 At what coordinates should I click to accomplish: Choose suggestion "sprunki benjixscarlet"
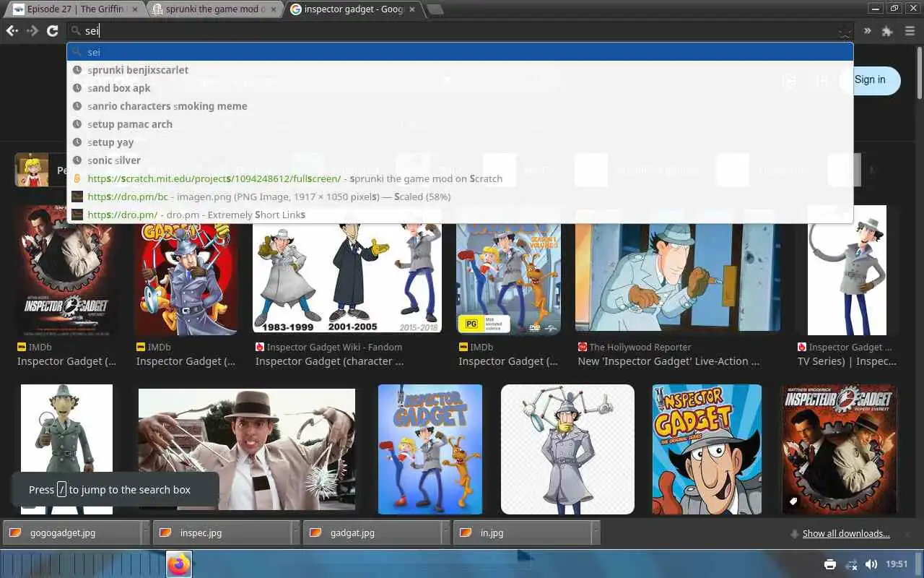[460, 70]
